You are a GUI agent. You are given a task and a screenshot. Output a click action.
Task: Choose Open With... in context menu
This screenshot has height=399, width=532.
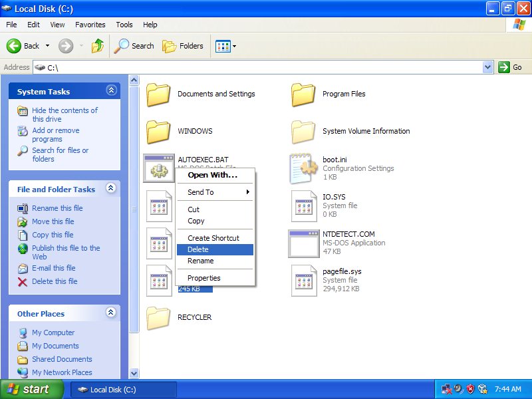pyautogui.click(x=215, y=175)
